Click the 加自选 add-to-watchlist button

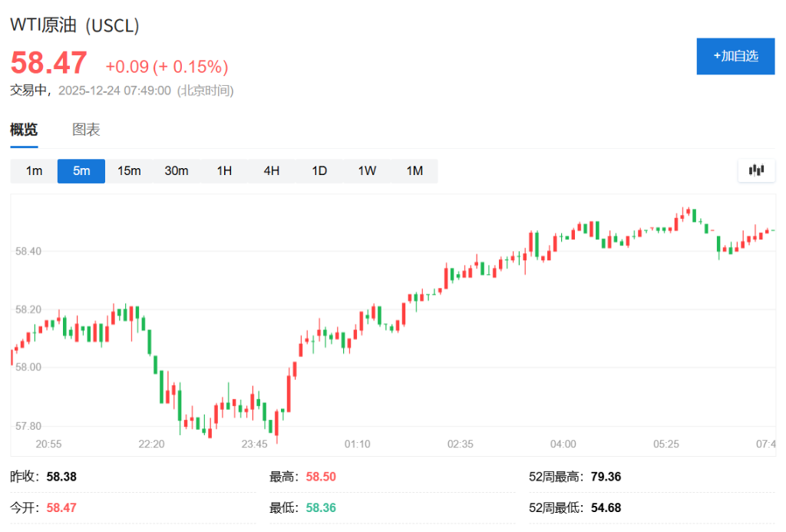735,56
